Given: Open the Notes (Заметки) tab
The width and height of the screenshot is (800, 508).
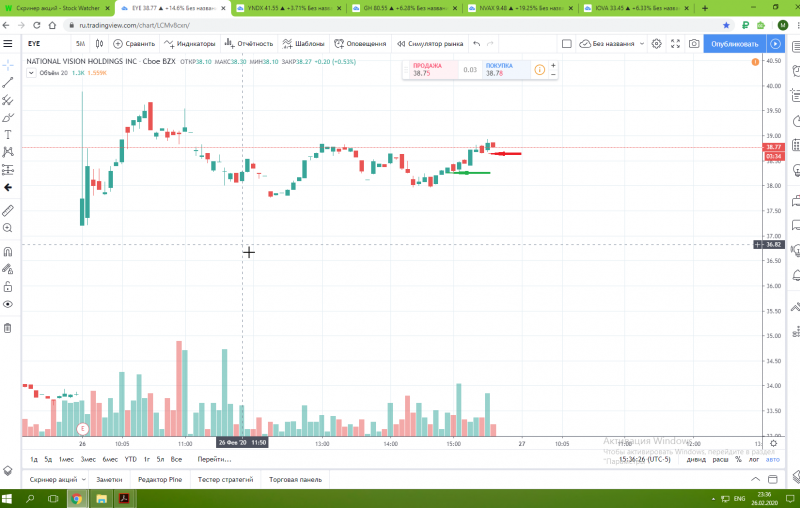Looking at the screenshot, I should (x=109, y=479).
